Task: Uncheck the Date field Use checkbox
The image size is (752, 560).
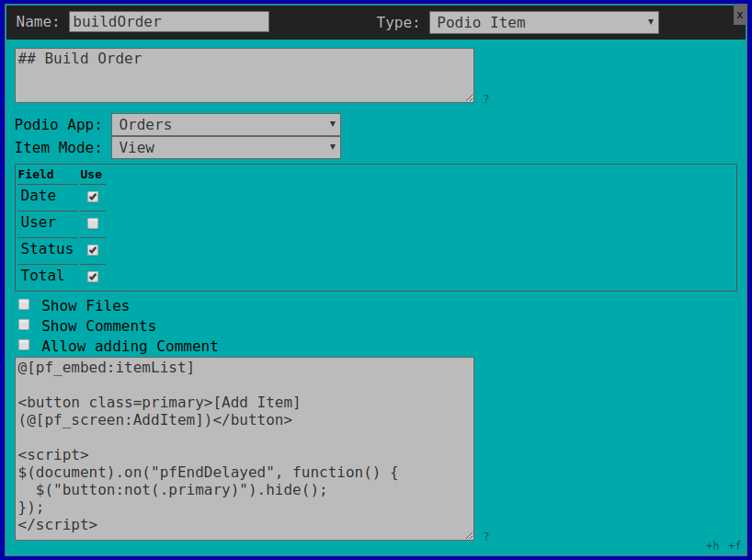Action: click(93, 197)
